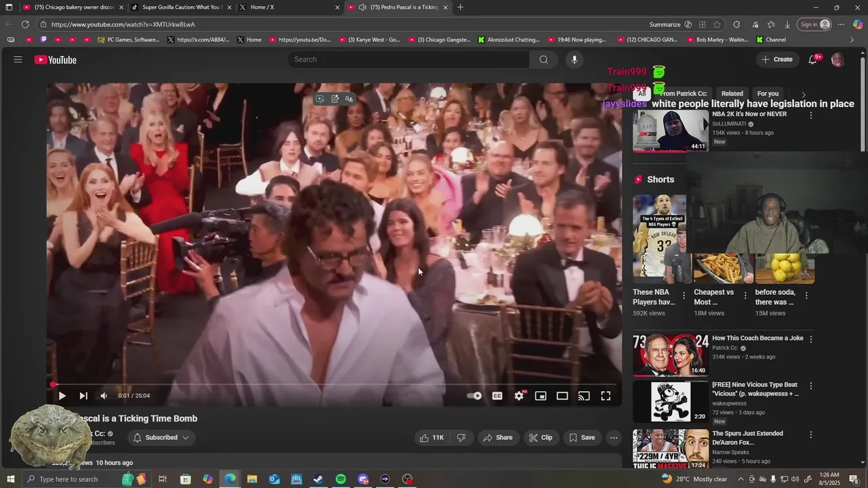Image resolution: width=868 pixels, height=488 pixels.
Task: Play the video
Action: tap(62, 396)
